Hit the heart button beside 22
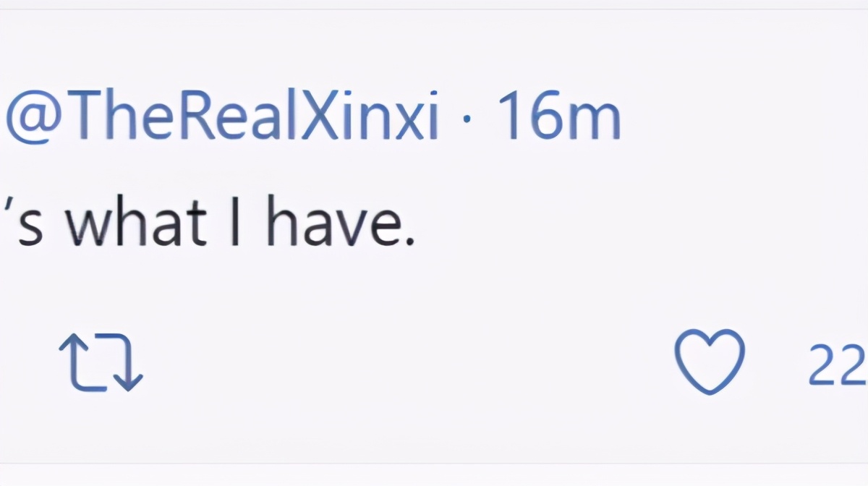The height and width of the screenshot is (486, 868). coord(709,362)
